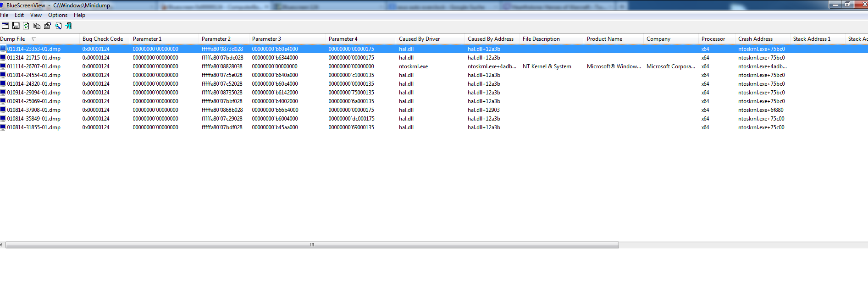
Task: Click the 00000000`dc000175 Parameter 4 cell
Action: [x=351, y=119]
